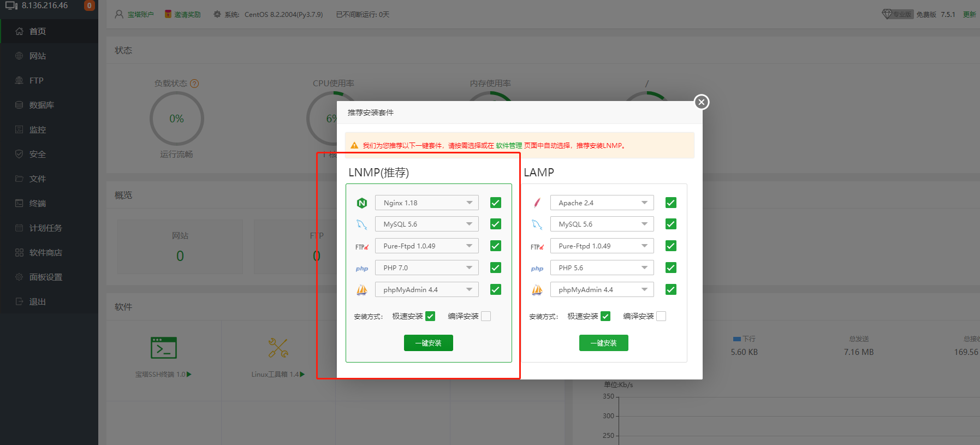
Task: Uncheck MySQL 5.6 in LNMP
Action: coord(496,224)
